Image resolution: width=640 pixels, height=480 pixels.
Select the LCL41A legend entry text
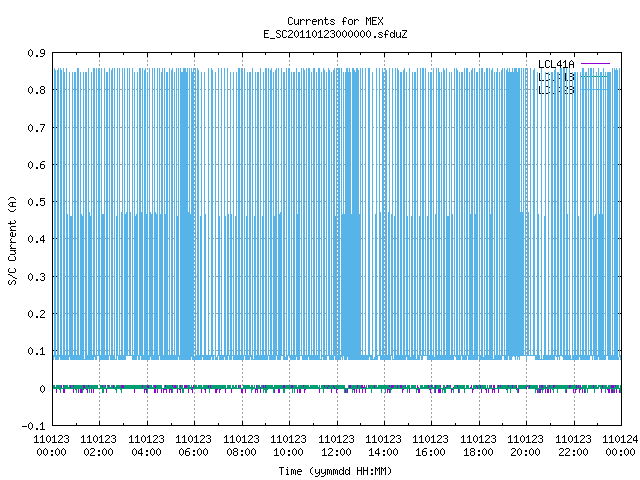pos(556,64)
